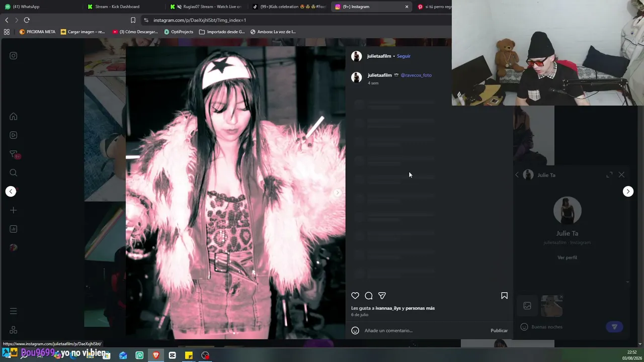Reload the page in the browser

pos(27,20)
